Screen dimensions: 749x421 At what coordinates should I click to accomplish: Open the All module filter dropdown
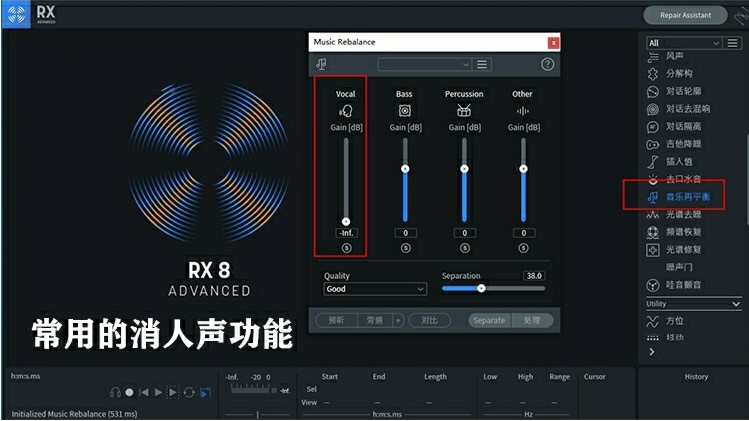click(684, 43)
